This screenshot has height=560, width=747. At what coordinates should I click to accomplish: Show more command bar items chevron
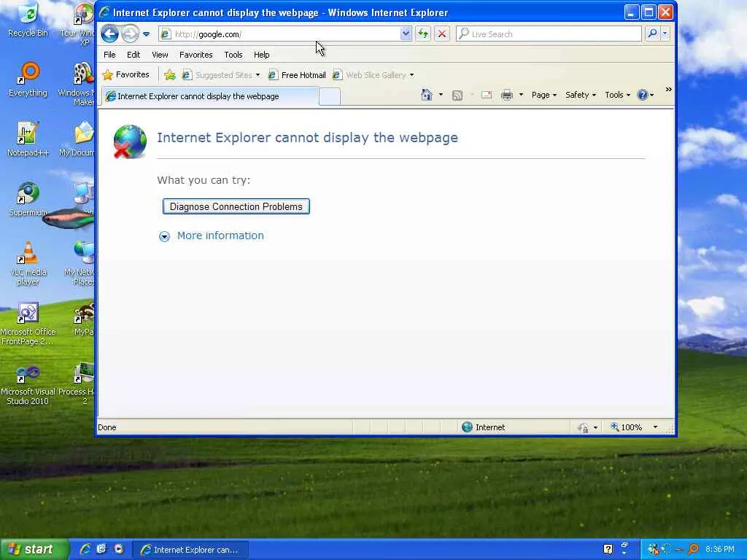coord(668,90)
